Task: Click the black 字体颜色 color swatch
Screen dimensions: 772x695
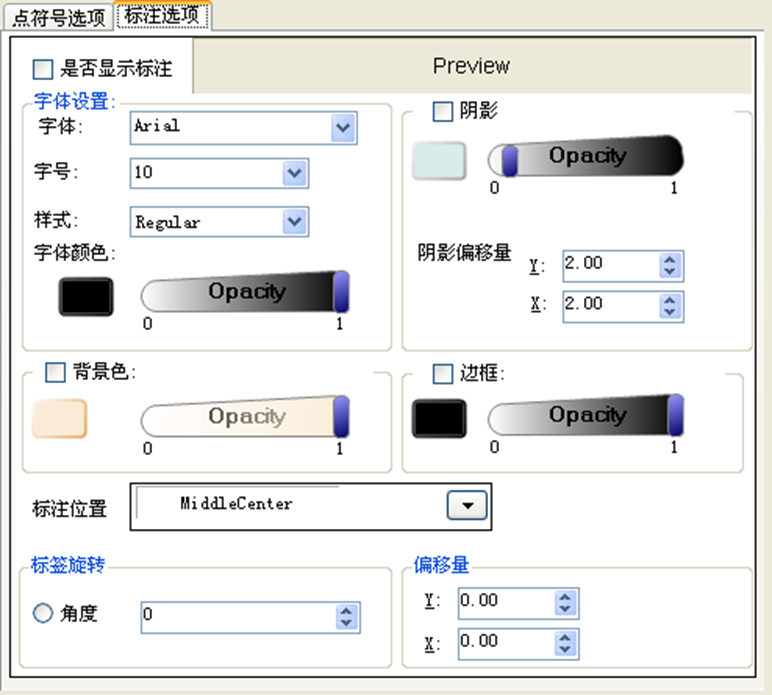Action: click(86, 296)
